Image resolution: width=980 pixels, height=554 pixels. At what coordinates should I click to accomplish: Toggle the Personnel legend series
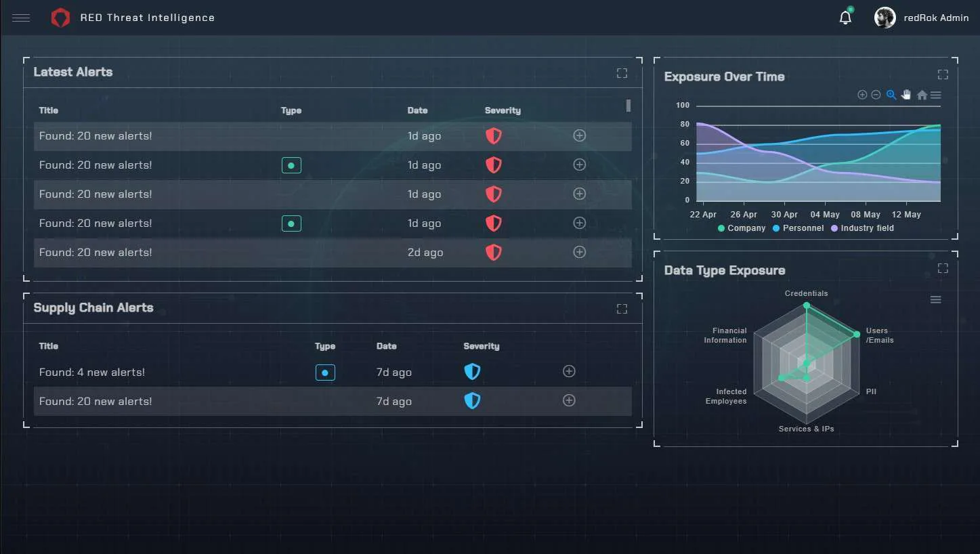click(x=798, y=228)
